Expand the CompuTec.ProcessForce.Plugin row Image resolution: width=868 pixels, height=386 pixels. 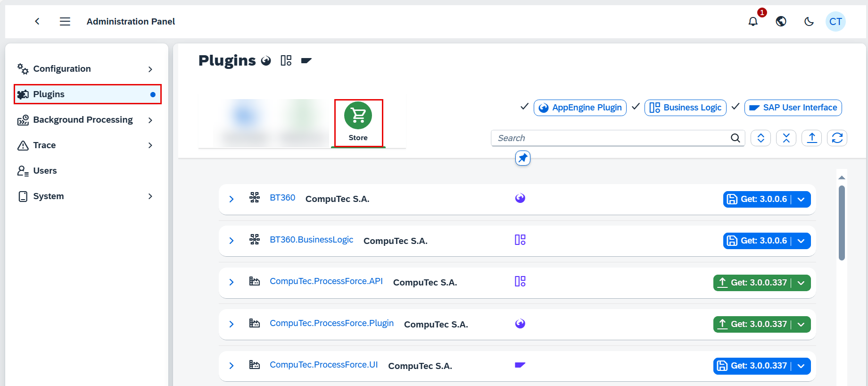tap(231, 324)
